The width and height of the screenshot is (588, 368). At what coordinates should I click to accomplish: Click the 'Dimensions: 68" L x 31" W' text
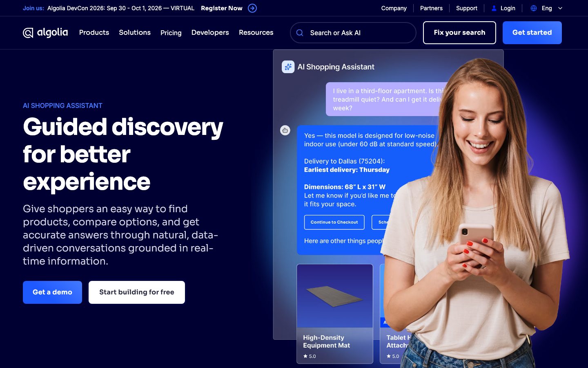[345, 187]
